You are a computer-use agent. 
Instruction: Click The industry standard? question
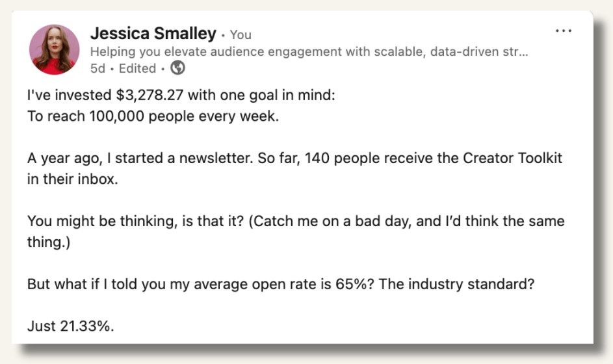click(x=456, y=284)
